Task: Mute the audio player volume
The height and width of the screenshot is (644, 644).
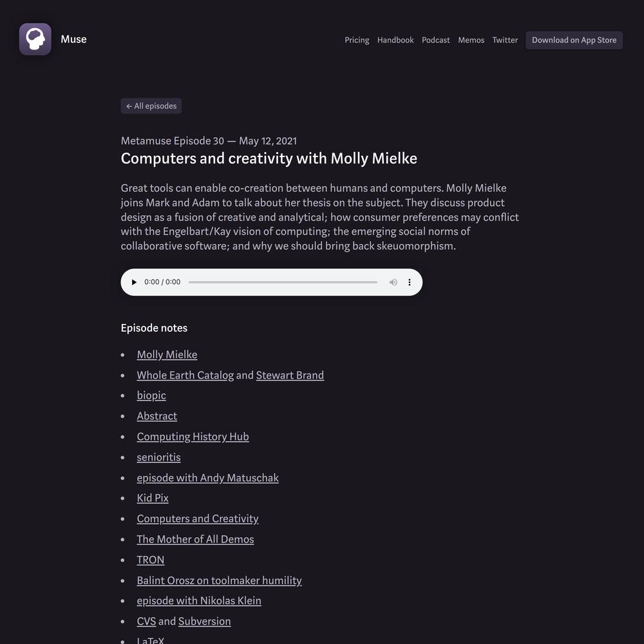Action: click(393, 282)
